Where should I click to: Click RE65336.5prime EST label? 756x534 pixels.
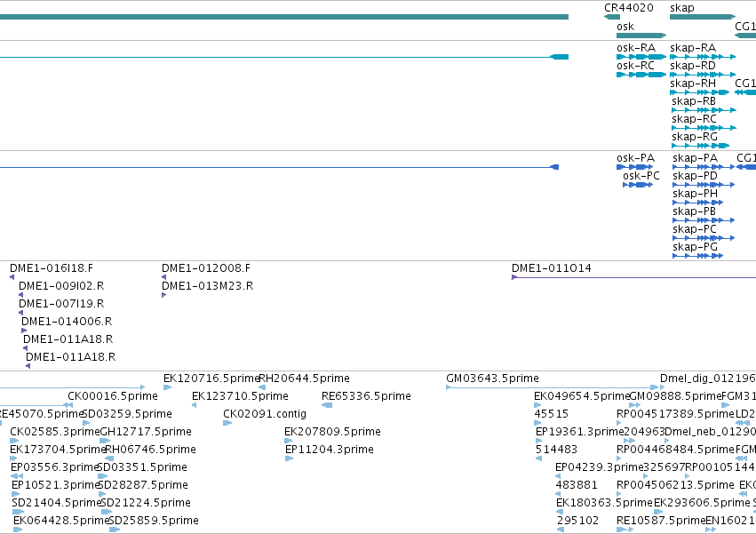[366, 396]
